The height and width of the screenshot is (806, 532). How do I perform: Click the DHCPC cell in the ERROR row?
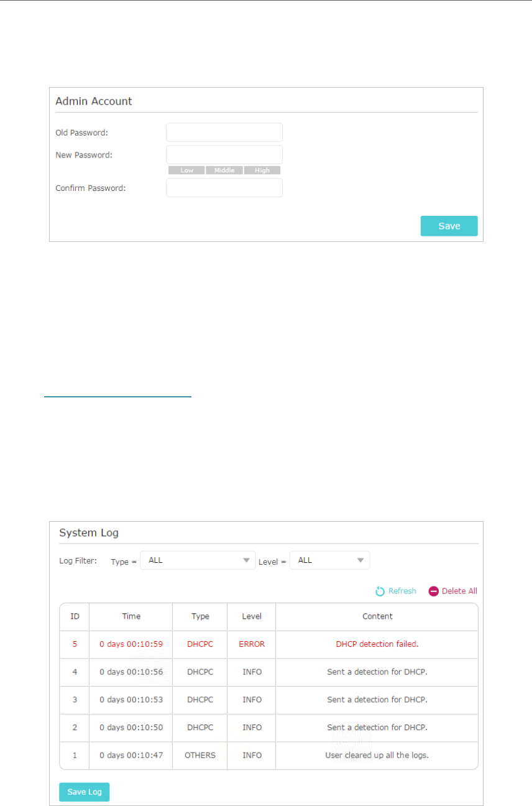(x=200, y=644)
